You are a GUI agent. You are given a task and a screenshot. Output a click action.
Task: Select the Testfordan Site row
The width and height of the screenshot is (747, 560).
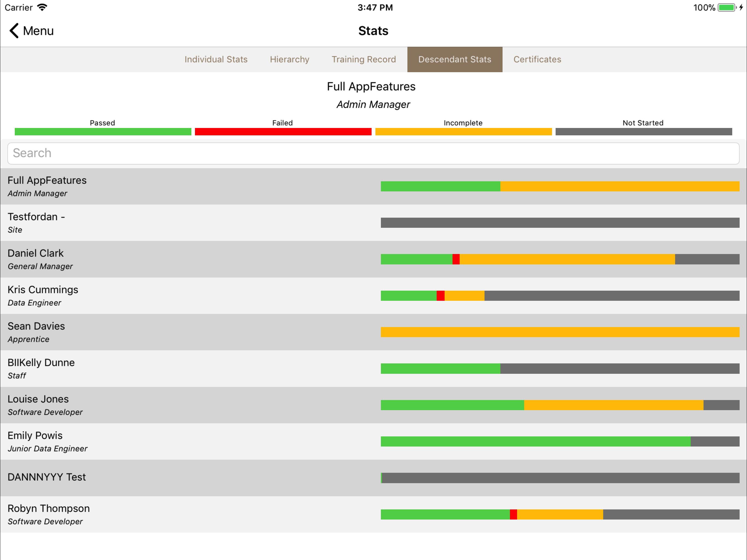coord(373,223)
